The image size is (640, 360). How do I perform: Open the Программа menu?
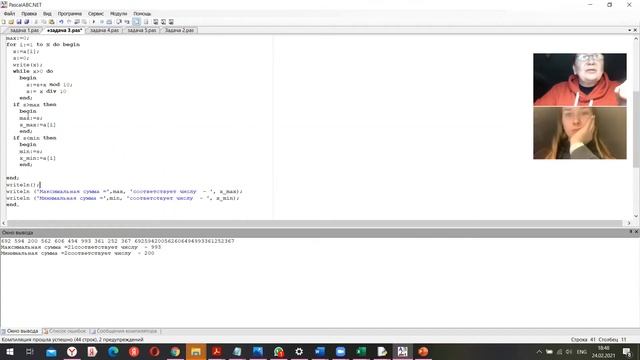(70, 13)
